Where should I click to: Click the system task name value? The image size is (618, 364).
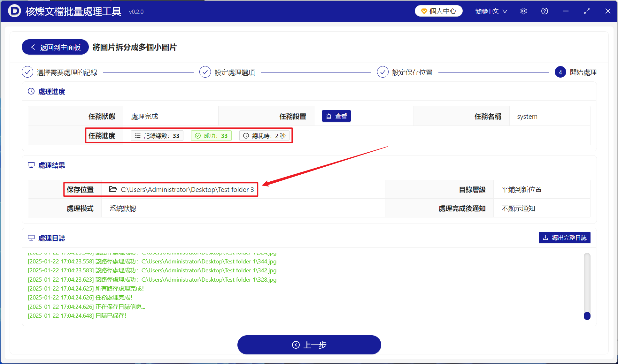[527, 117]
